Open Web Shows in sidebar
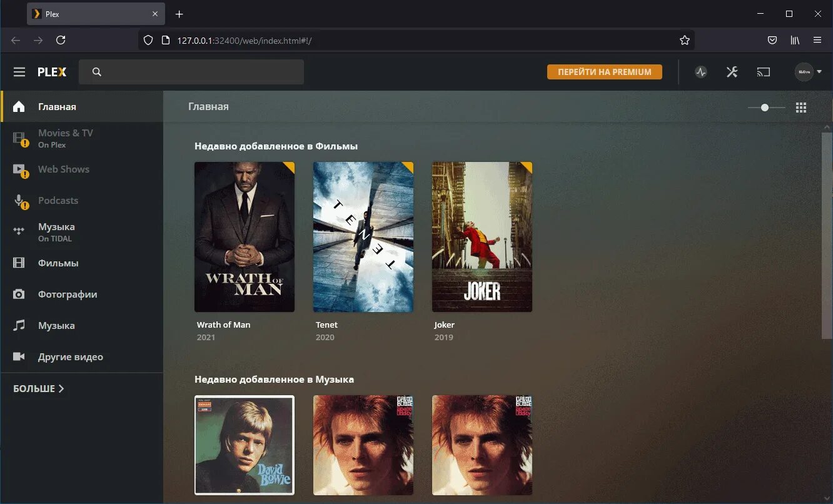This screenshot has height=504, width=833. coord(82,169)
